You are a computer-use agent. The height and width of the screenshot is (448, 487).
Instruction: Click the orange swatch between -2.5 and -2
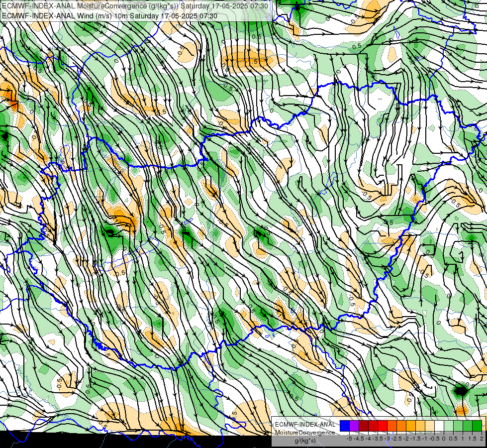(401, 426)
